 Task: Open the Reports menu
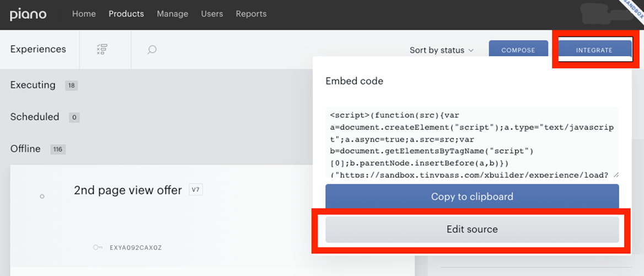(x=251, y=14)
